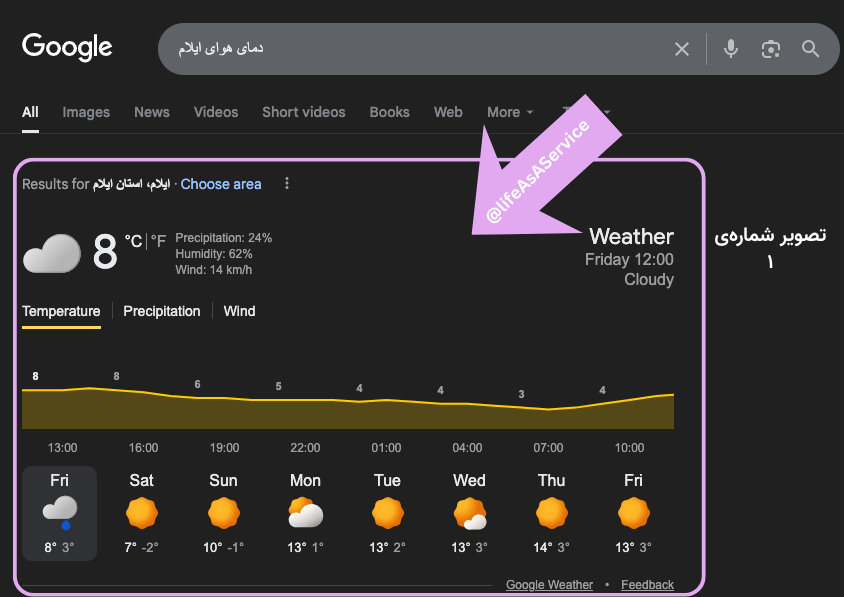Select Monday's forecast card
The height and width of the screenshot is (597, 844).
click(x=305, y=513)
